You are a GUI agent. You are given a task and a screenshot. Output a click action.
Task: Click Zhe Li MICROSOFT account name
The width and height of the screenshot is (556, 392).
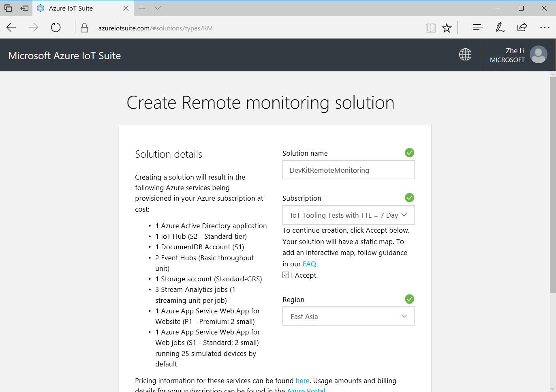click(507, 55)
